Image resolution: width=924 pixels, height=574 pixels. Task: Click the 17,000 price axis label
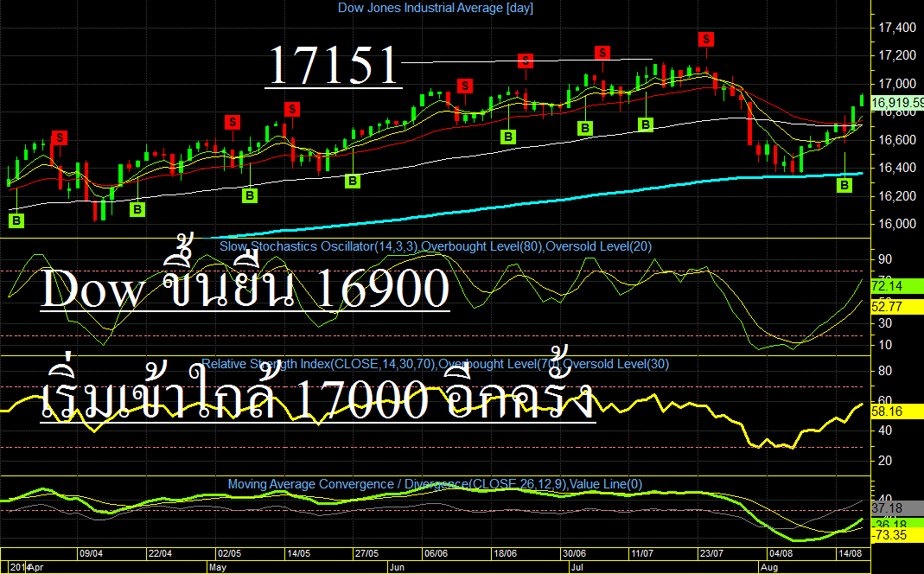point(897,84)
